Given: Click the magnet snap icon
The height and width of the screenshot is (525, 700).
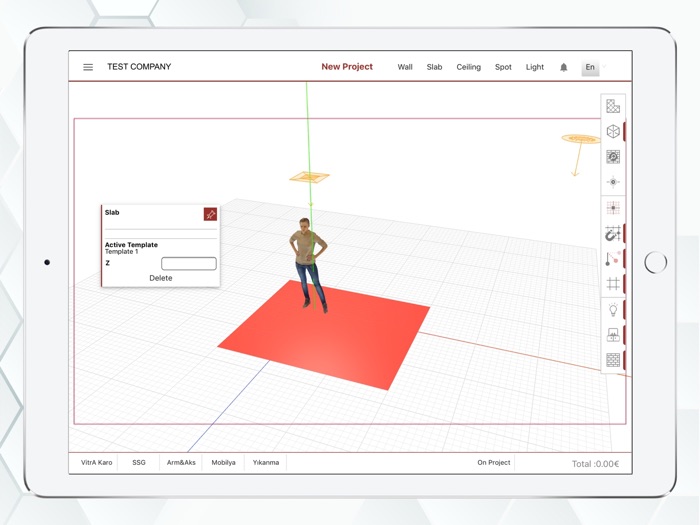Looking at the screenshot, I should [x=613, y=234].
